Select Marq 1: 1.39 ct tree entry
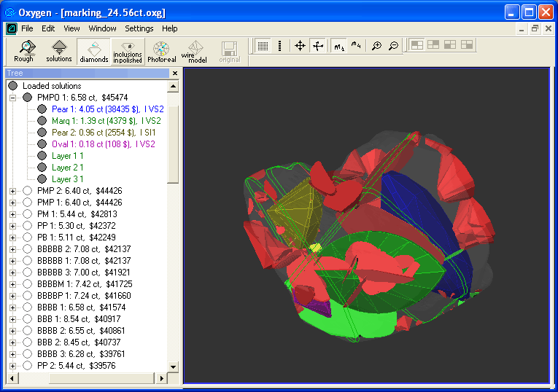The width and height of the screenshot is (558, 392). [x=106, y=121]
